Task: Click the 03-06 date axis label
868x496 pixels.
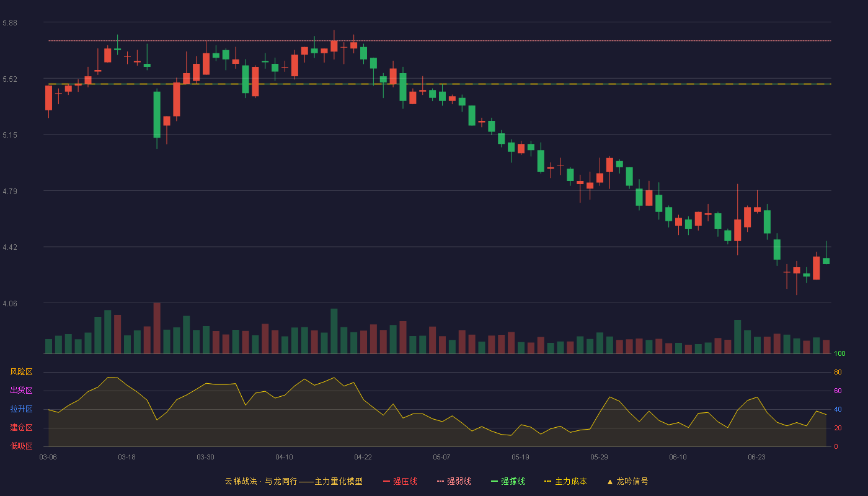Action: coord(48,457)
